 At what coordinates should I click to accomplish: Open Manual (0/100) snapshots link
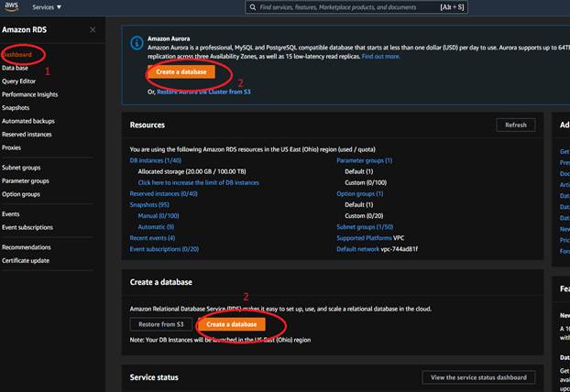click(159, 216)
